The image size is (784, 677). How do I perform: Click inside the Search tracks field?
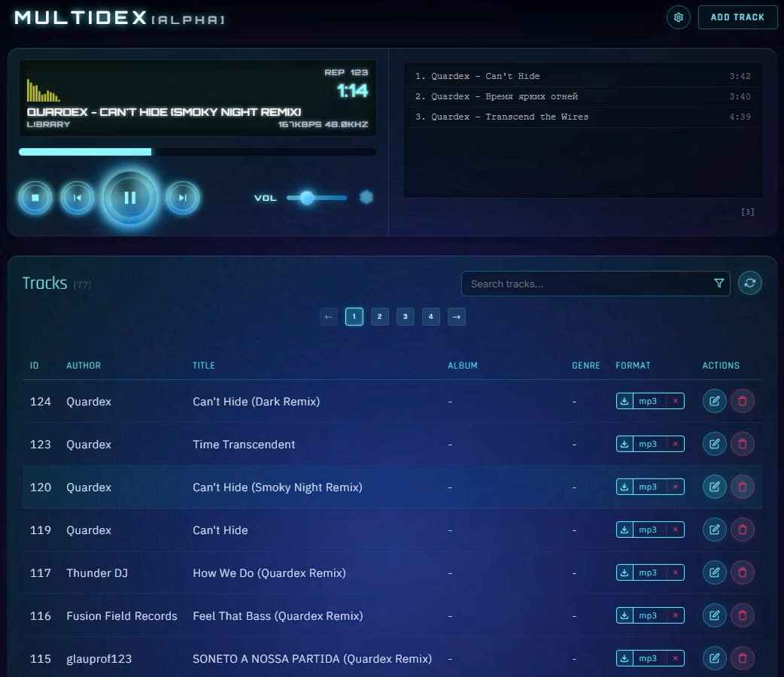[587, 284]
